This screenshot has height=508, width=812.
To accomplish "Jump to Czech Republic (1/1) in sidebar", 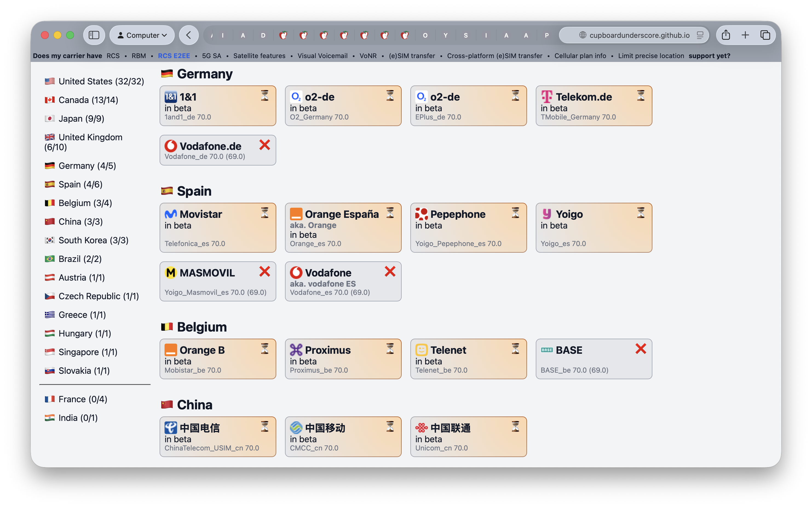I will [92, 296].
